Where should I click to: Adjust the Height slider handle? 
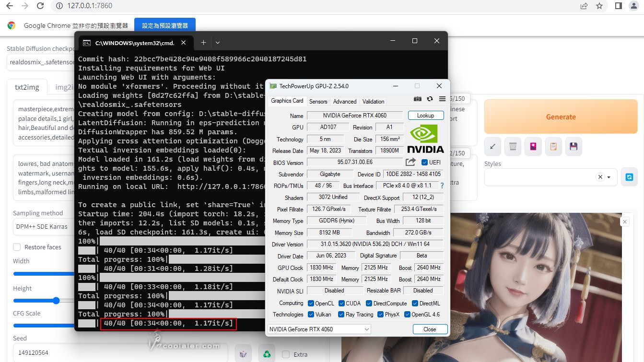[56, 301]
